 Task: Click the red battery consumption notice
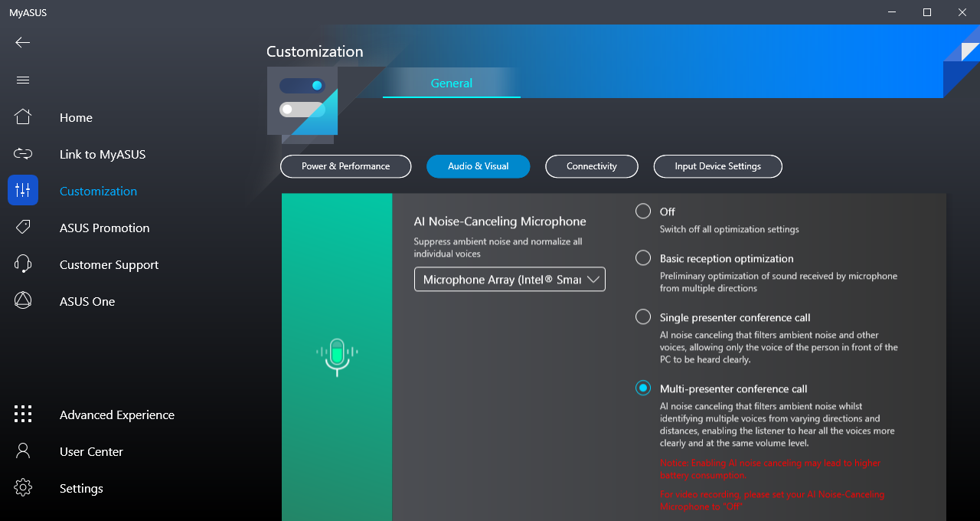pyautogui.click(x=770, y=469)
